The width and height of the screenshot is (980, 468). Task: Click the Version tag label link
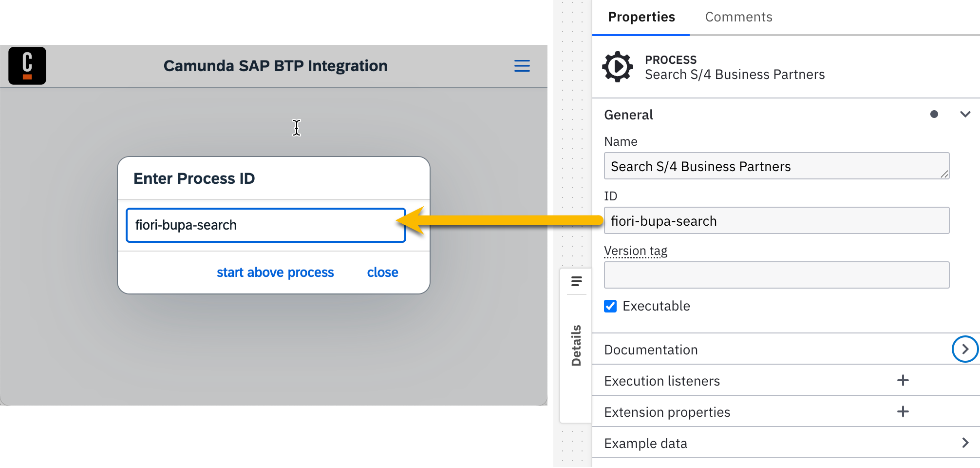635,250
